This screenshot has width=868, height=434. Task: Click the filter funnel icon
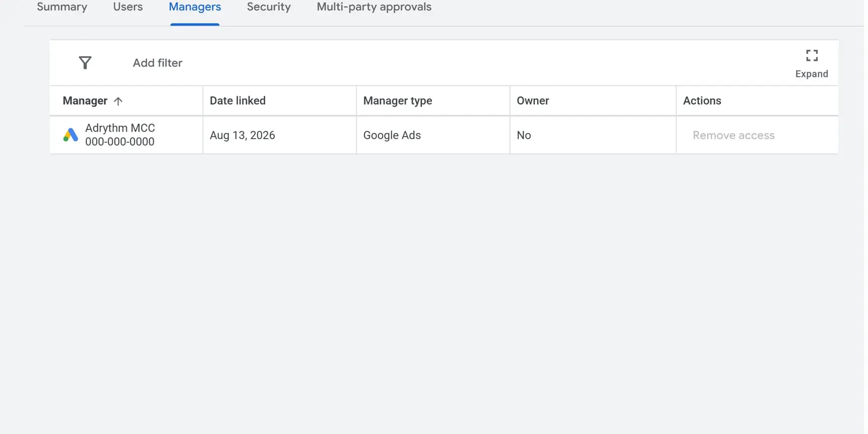point(85,63)
